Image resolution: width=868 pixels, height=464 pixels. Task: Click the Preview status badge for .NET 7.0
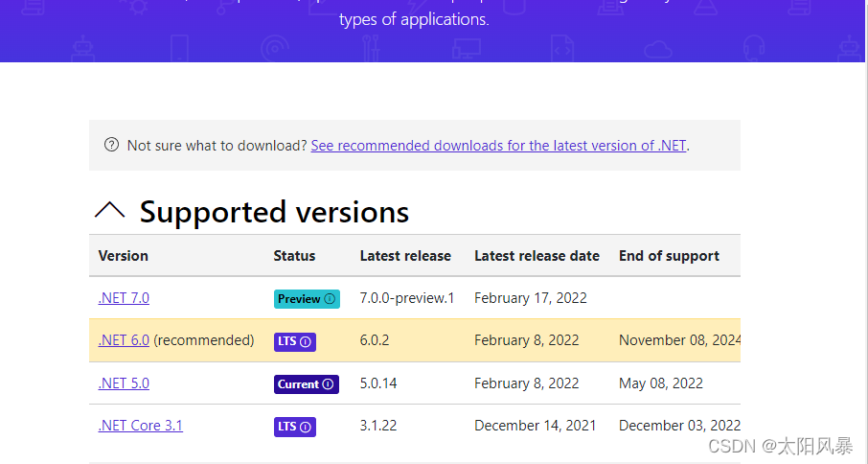point(307,299)
